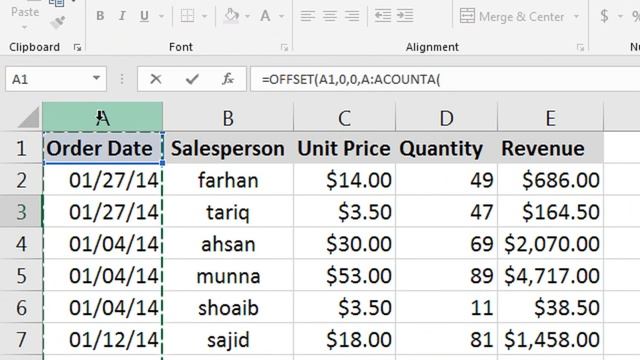Select the quantity cell showing 89
The width and height of the screenshot is (640, 360).
point(447,275)
